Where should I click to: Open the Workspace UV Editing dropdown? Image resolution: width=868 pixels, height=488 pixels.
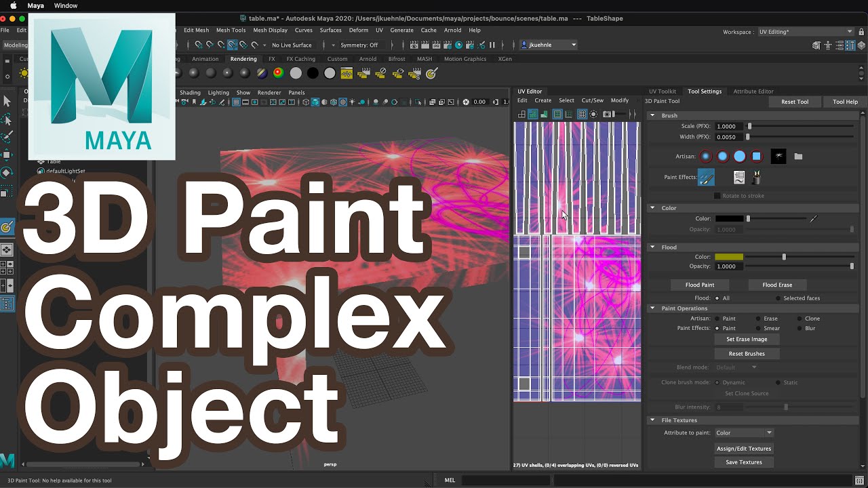click(806, 32)
